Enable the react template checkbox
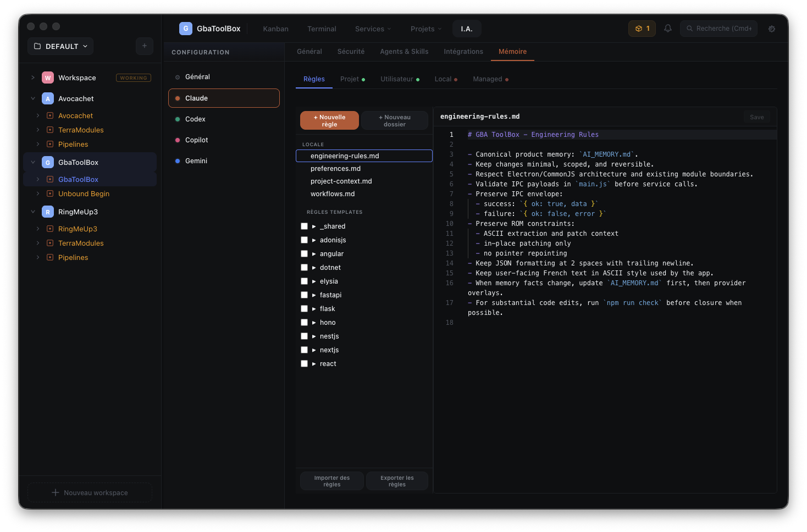 [304, 364]
